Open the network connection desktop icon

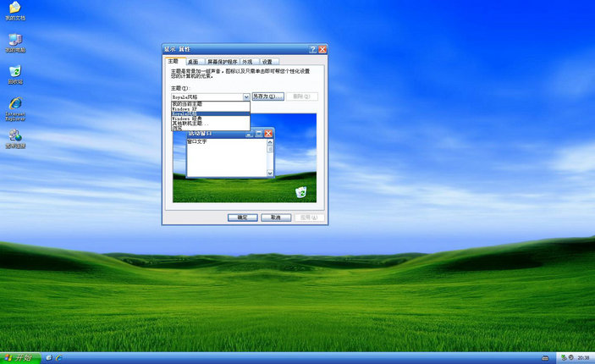click(14, 135)
